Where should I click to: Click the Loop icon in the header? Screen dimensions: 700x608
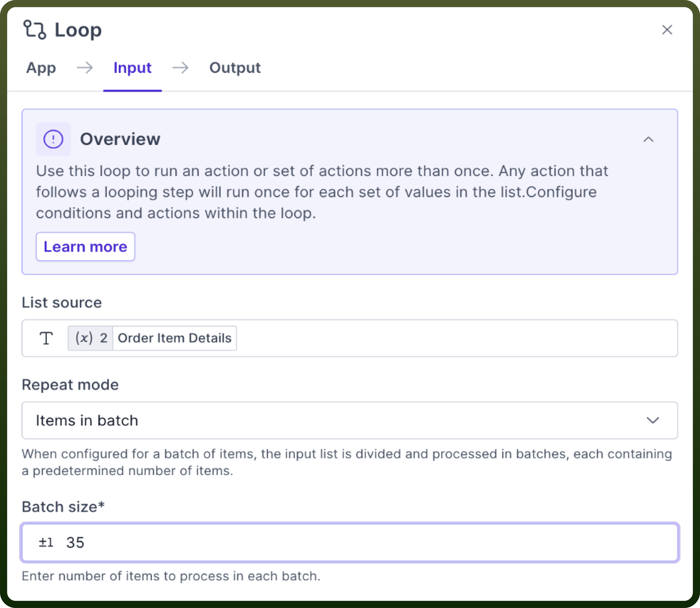tap(35, 30)
